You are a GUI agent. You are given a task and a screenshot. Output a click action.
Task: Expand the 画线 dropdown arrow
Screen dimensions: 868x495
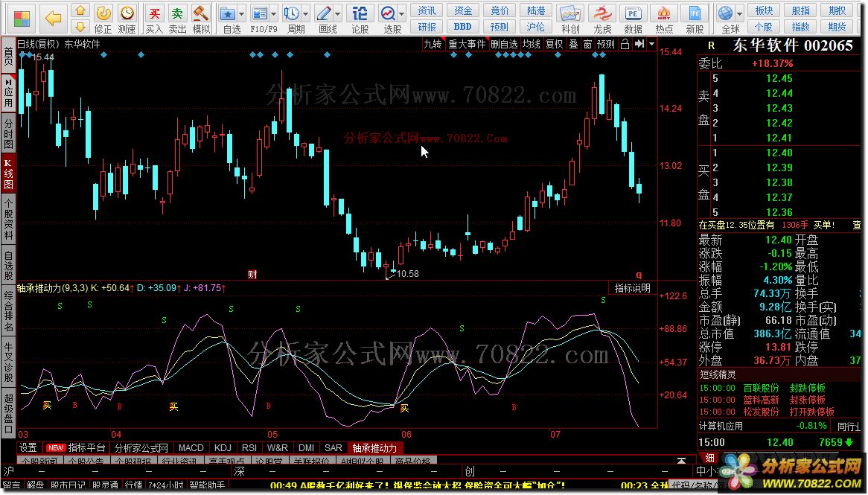click(338, 14)
